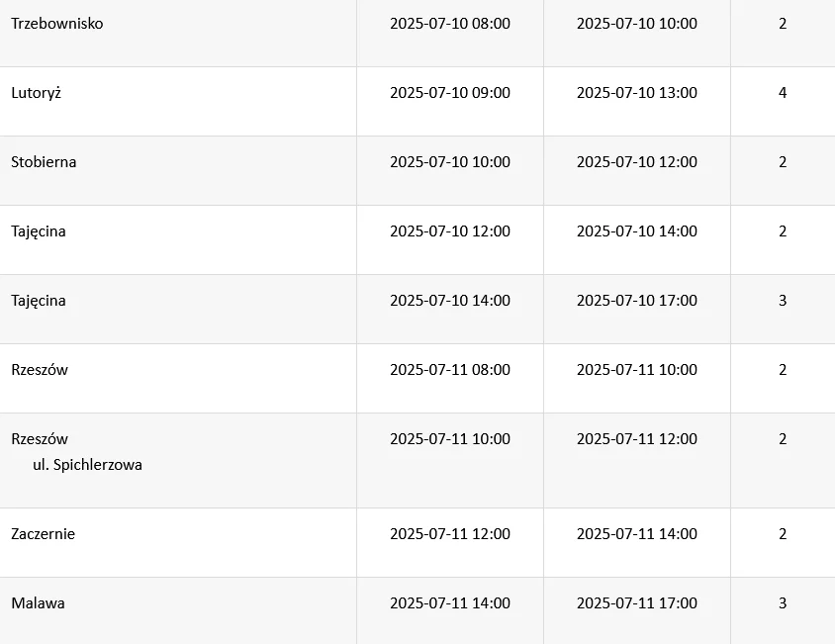This screenshot has height=644, width=835.
Task: Click start time 2025-07-10 10:00
Action: (450, 162)
